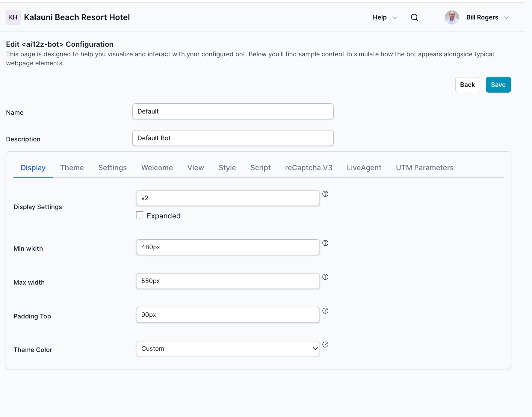Open help tooltip for Theme Color
The height and width of the screenshot is (417, 532).
[326, 345]
